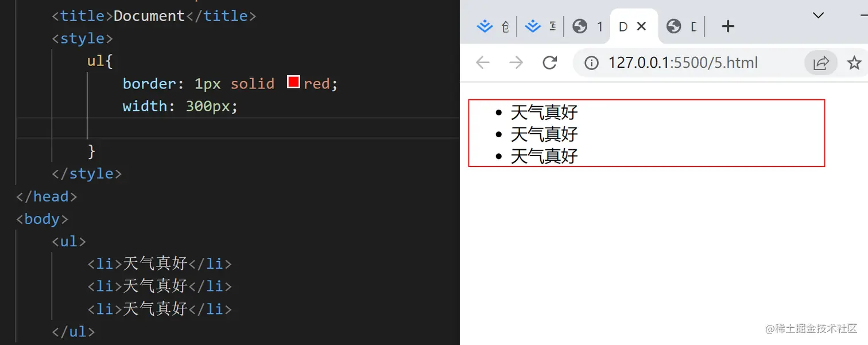The image size is (868, 345).
Task: Share this page via share icon
Action: 821,63
